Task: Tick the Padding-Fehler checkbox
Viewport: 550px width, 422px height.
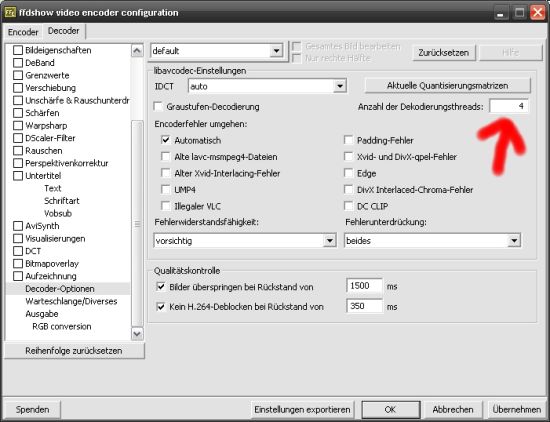Action: click(x=348, y=140)
